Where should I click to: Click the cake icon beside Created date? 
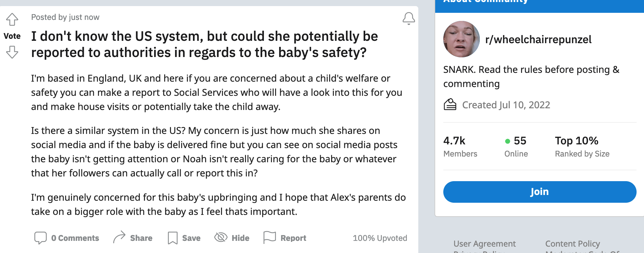coord(450,105)
